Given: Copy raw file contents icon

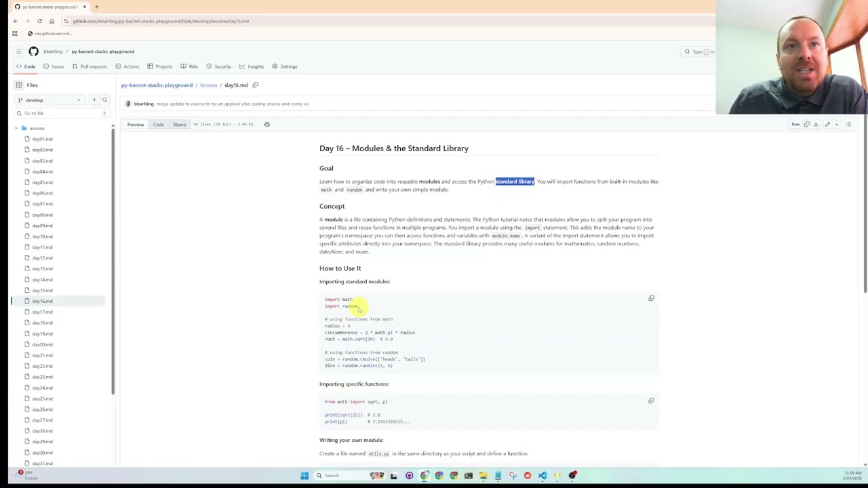Looking at the screenshot, I should [806, 124].
